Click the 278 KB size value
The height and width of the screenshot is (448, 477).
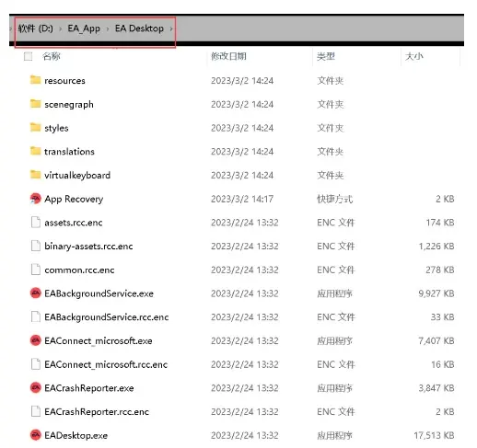tap(440, 270)
